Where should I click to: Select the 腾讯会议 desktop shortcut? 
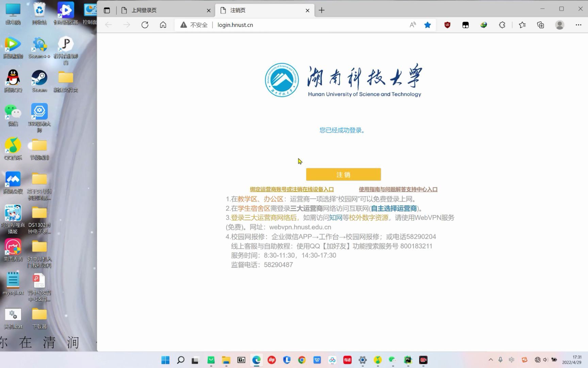coord(13,183)
